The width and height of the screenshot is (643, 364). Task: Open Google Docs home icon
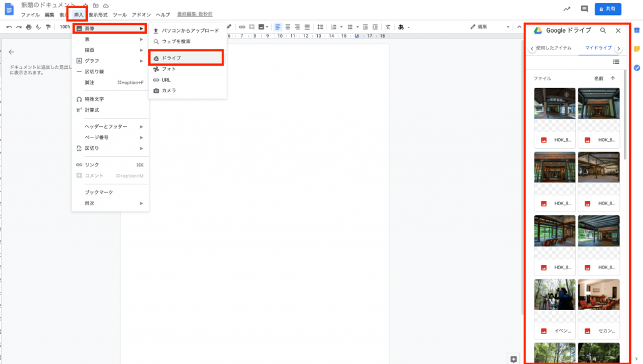tap(9, 9)
